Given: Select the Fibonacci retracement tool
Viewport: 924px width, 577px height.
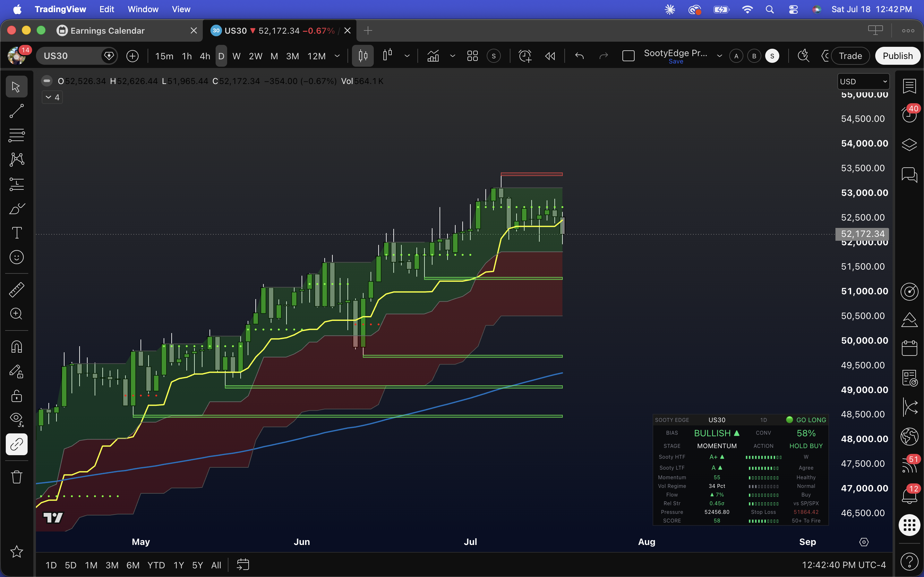Looking at the screenshot, I should point(16,135).
